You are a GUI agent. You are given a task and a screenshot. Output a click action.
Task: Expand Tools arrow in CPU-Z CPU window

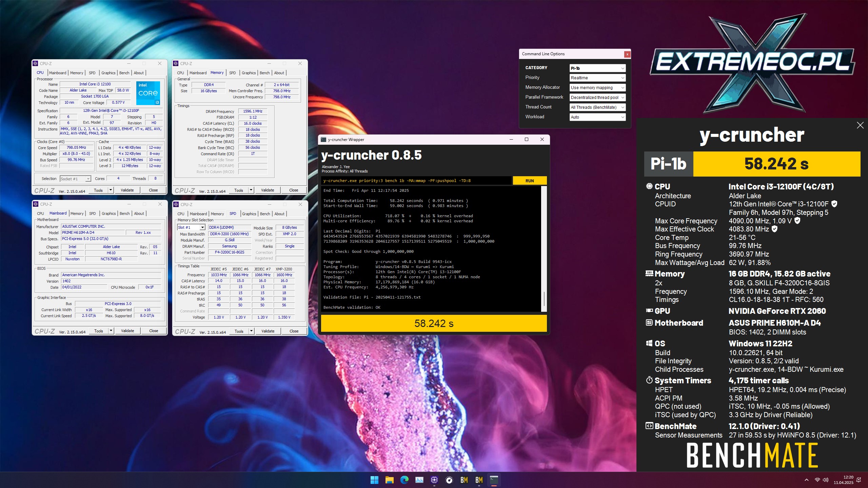coord(111,190)
